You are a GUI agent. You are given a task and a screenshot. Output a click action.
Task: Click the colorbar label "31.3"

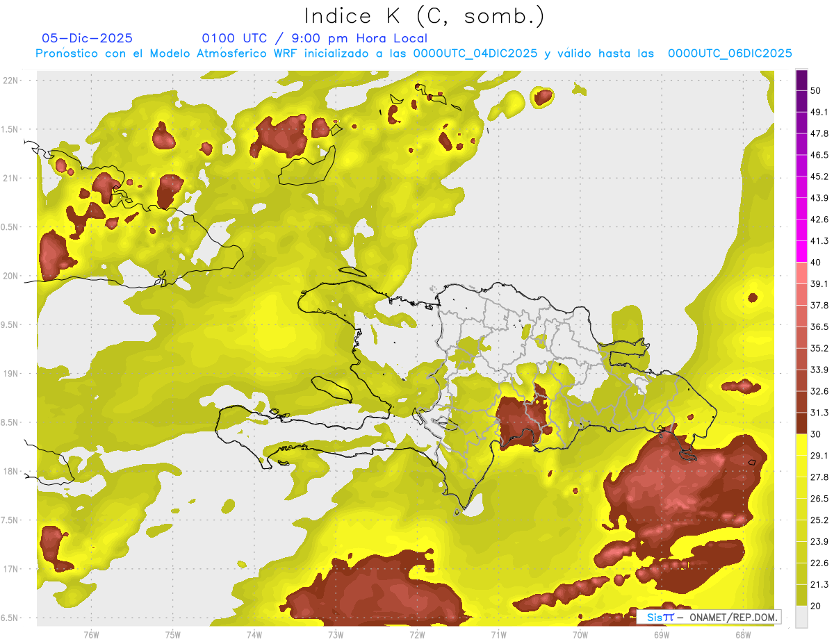pyautogui.click(x=819, y=413)
